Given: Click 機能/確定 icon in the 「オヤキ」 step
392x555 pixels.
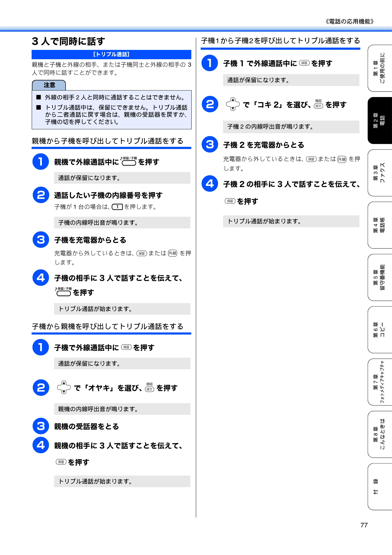Looking at the screenshot, I should pos(149,387).
